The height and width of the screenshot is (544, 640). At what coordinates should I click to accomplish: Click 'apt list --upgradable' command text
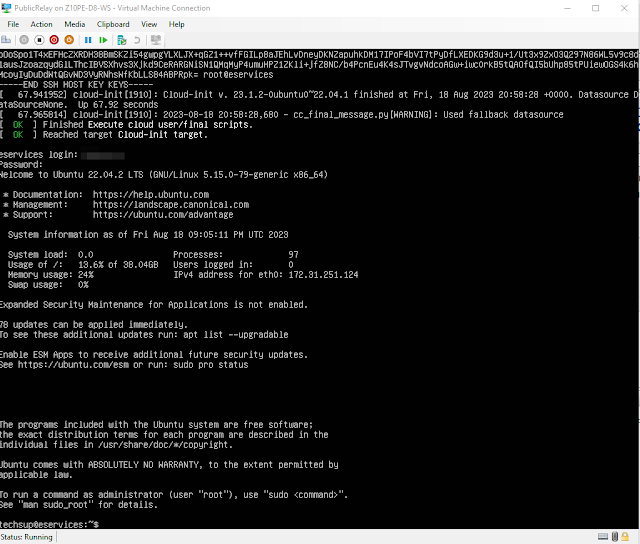235,335
